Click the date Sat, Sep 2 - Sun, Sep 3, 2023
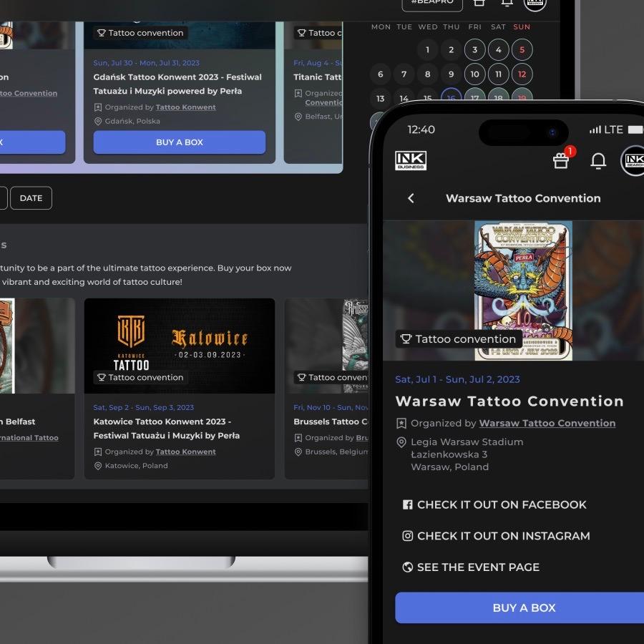644x644 pixels. point(143,407)
